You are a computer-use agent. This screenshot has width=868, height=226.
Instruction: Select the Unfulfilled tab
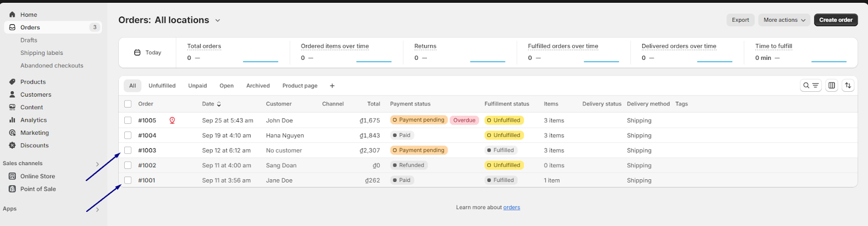click(162, 86)
